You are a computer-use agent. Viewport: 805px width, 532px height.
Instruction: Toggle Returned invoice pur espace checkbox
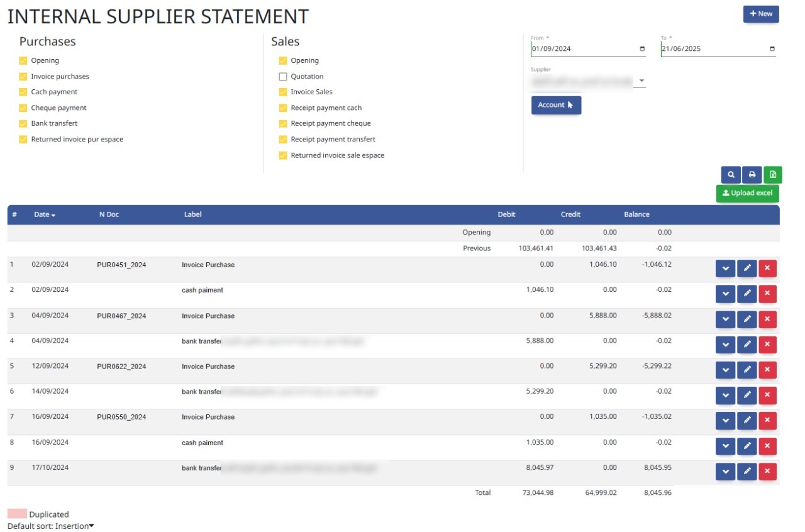[x=23, y=140]
